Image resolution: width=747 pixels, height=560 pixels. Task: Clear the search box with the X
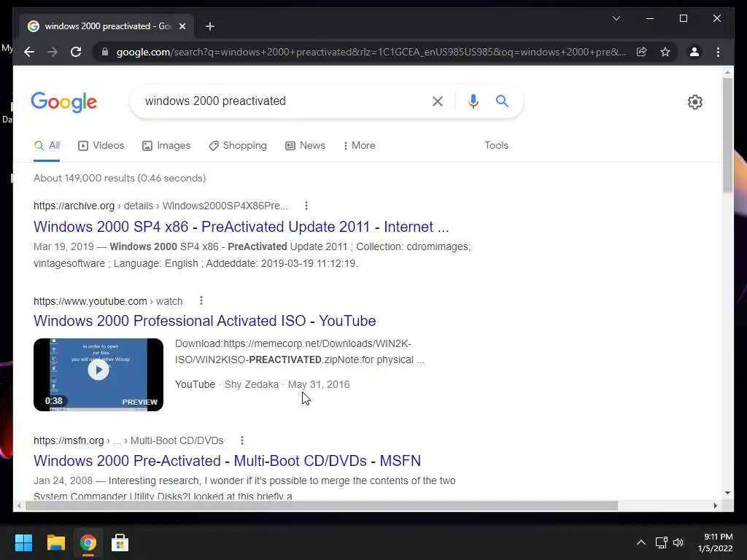(x=438, y=101)
